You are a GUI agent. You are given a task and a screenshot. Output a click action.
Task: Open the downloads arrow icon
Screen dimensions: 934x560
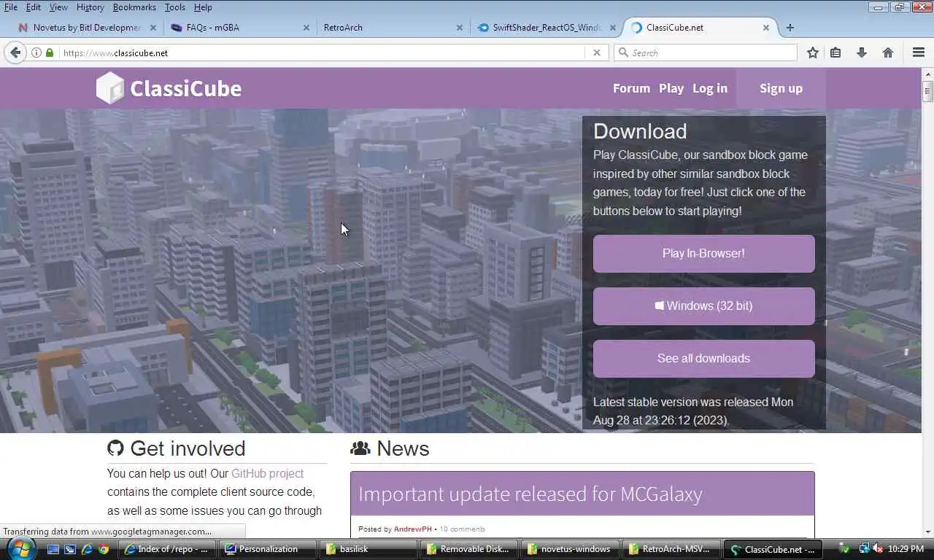click(x=862, y=52)
